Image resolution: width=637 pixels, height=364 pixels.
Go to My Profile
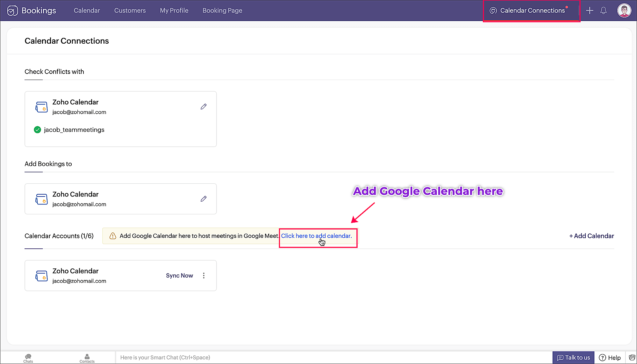[x=174, y=11]
